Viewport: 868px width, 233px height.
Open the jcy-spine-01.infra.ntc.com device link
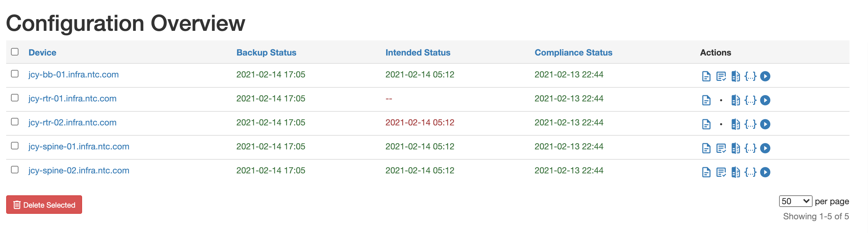point(79,146)
